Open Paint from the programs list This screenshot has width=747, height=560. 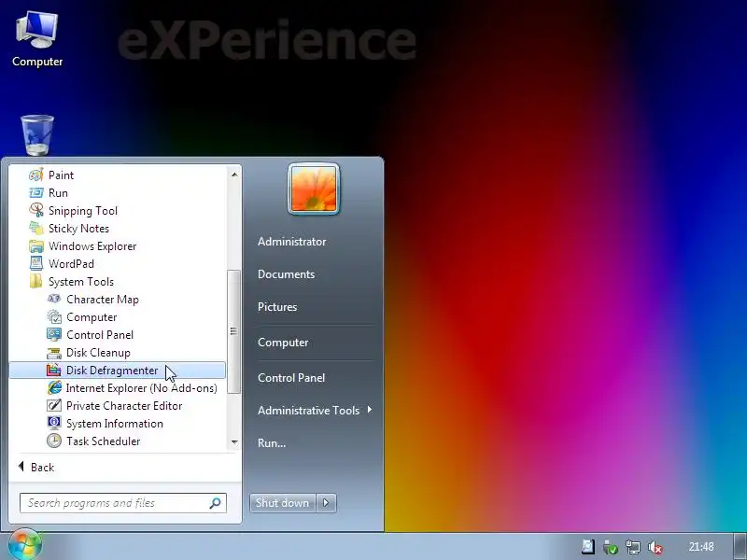click(x=118, y=175)
